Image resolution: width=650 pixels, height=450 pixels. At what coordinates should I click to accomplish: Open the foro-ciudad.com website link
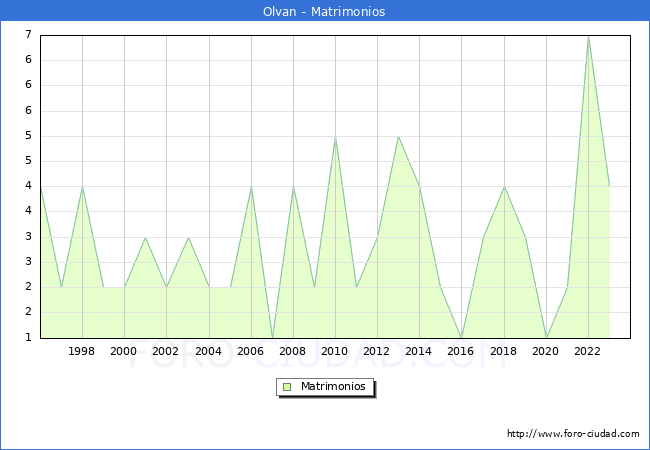coord(573,434)
